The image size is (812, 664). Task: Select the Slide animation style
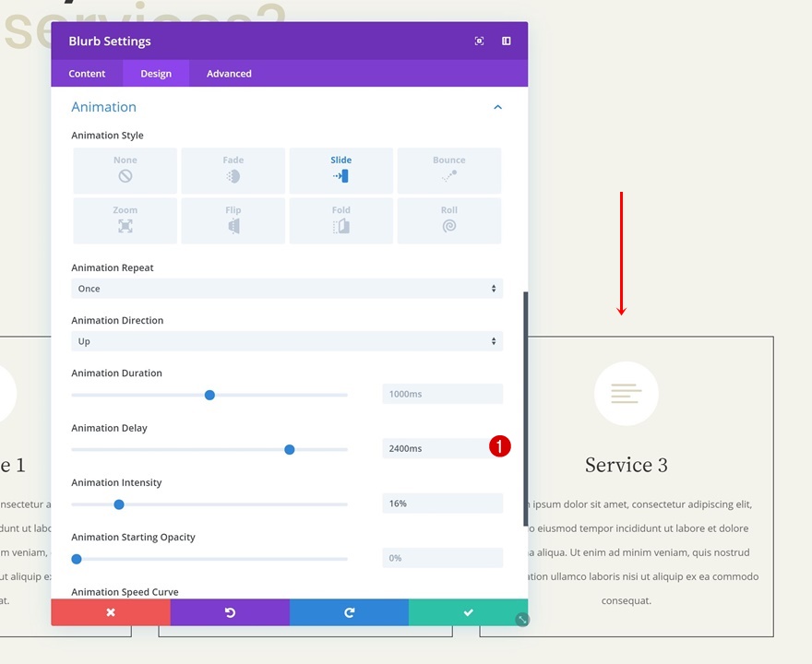point(340,171)
